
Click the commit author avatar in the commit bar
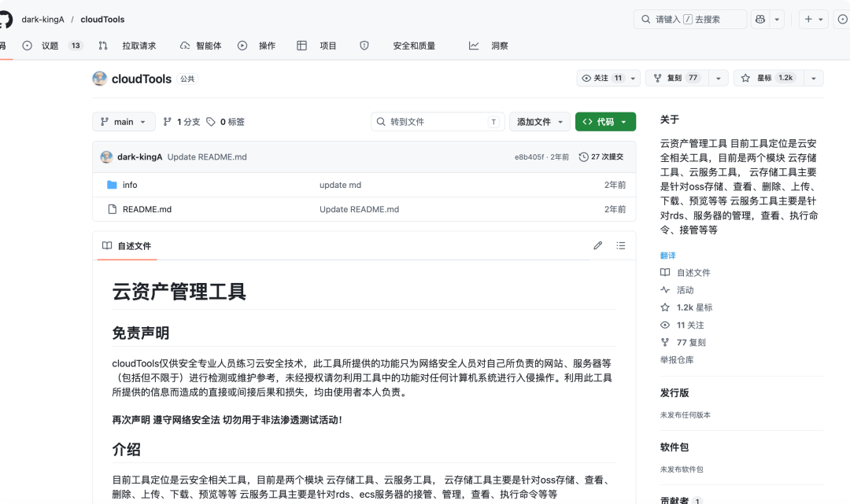point(106,157)
